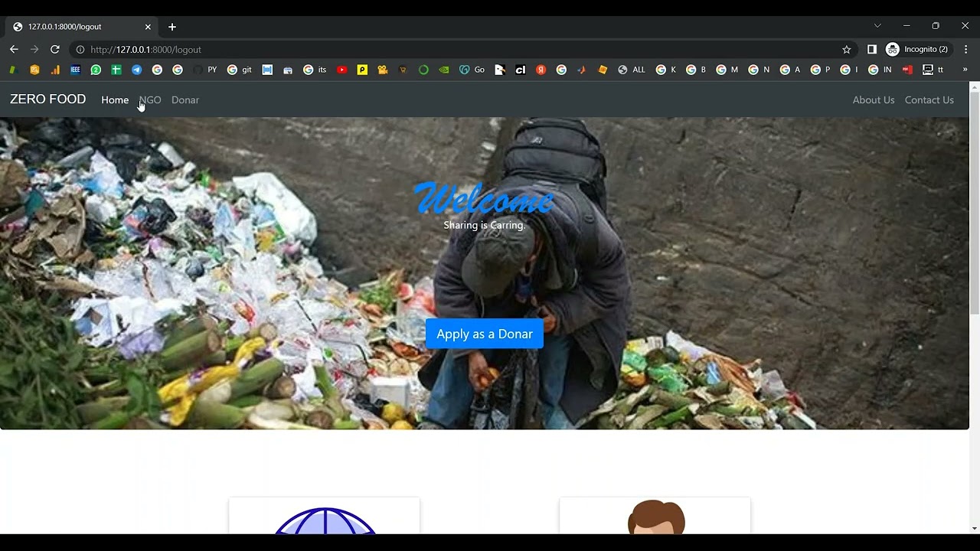Image resolution: width=980 pixels, height=551 pixels.
Task: Open the YouTube bookmark icon
Action: [341, 70]
